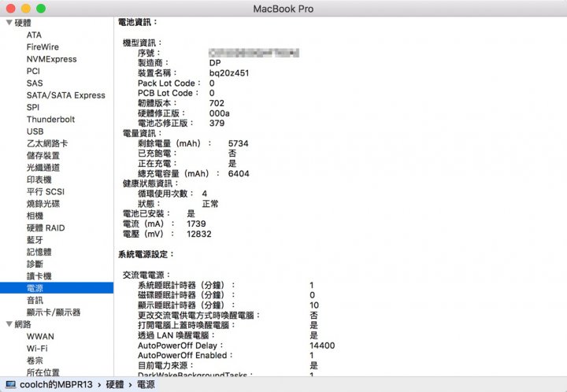Screen dimensions: 567x392
Task: Click amperage value 1739
Action: pos(196,224)
